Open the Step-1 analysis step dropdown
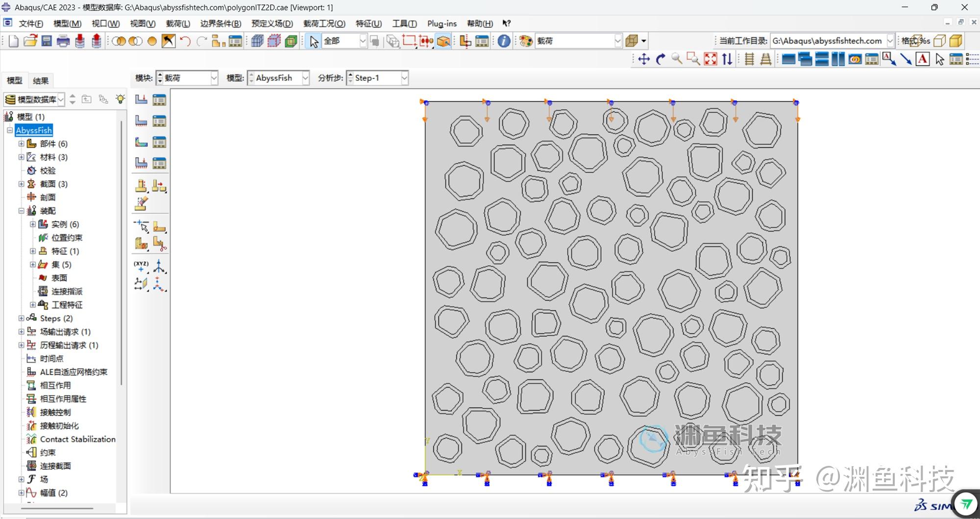The image size is (980, 519). [404, 78]
